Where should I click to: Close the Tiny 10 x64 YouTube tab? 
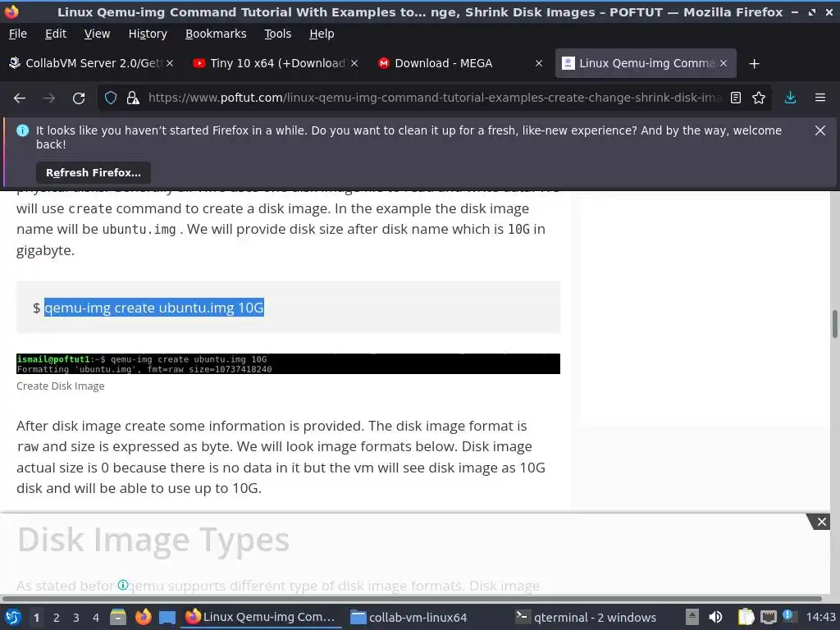(354, 63)
